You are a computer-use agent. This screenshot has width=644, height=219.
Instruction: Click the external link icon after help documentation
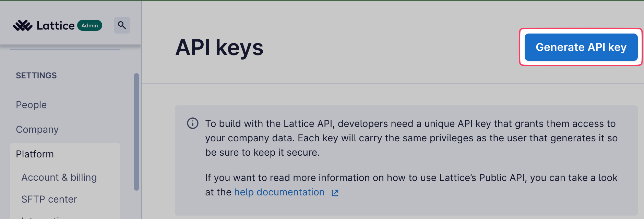(x=335, y=193)
